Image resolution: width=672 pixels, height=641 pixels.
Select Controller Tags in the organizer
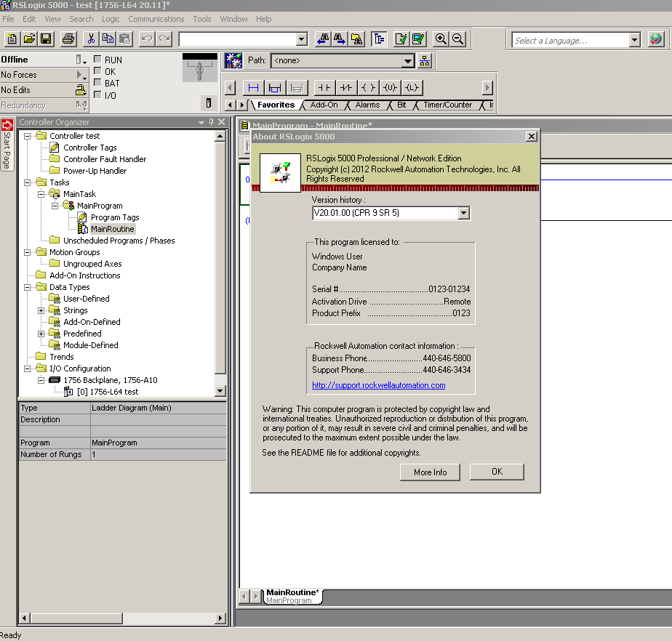(90, 148)
